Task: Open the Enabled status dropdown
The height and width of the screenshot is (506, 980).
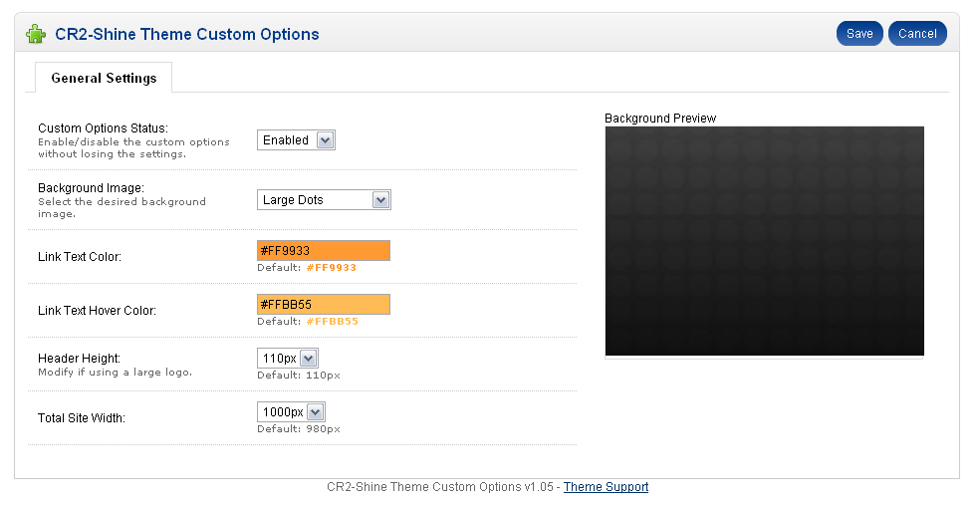Action: tap(296, 140)
